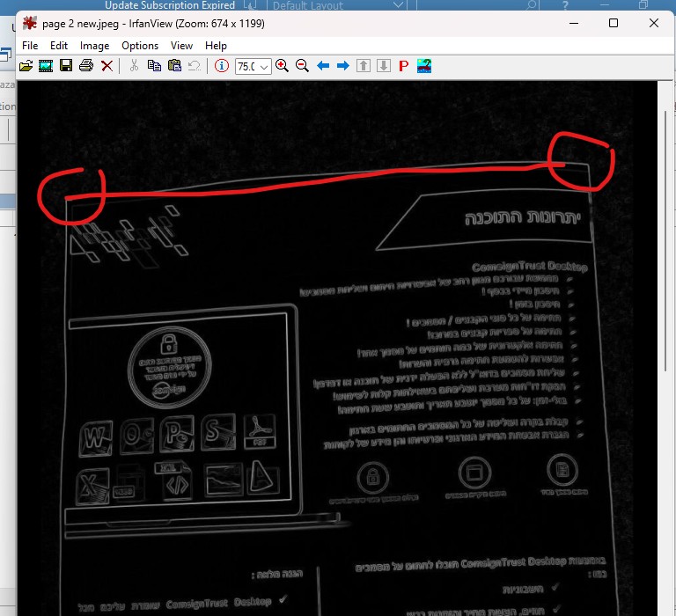This screenshot has width=676, height=616.
Task: Zoom out with the magnifier minus icon
Action: pos(302,66)
